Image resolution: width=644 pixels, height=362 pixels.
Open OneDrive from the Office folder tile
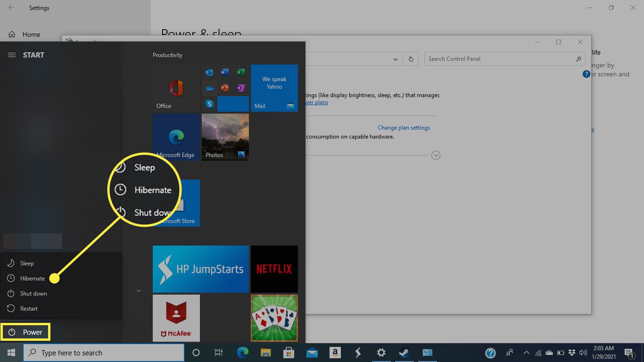click(x=209, y=88)
